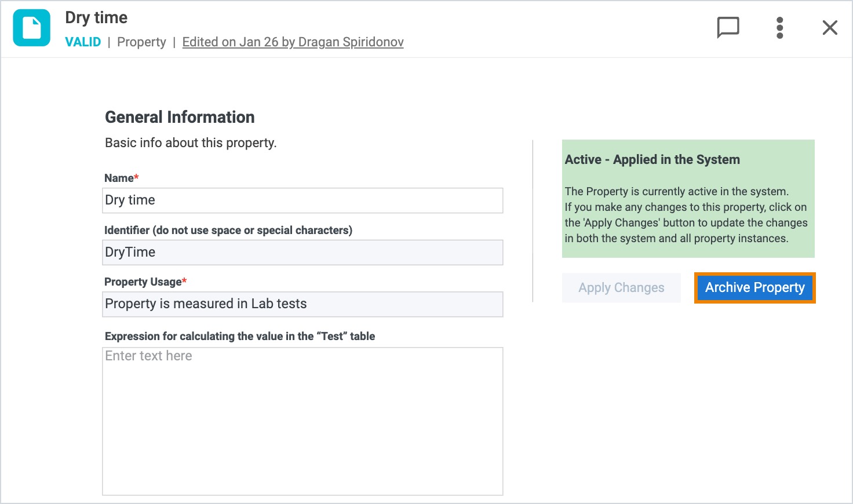This screenshot has height=504, width=853.
Task: Open the three-dot more options menu
Action: [779, 28]
